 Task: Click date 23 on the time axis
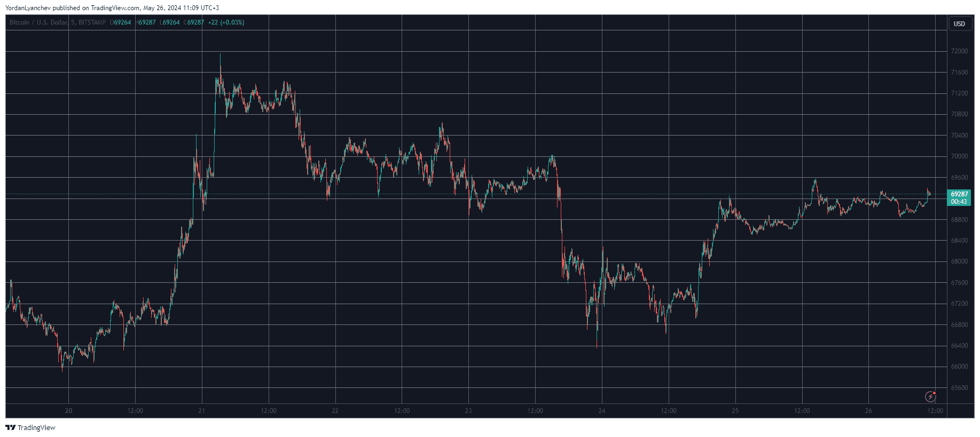click(468, 411)
